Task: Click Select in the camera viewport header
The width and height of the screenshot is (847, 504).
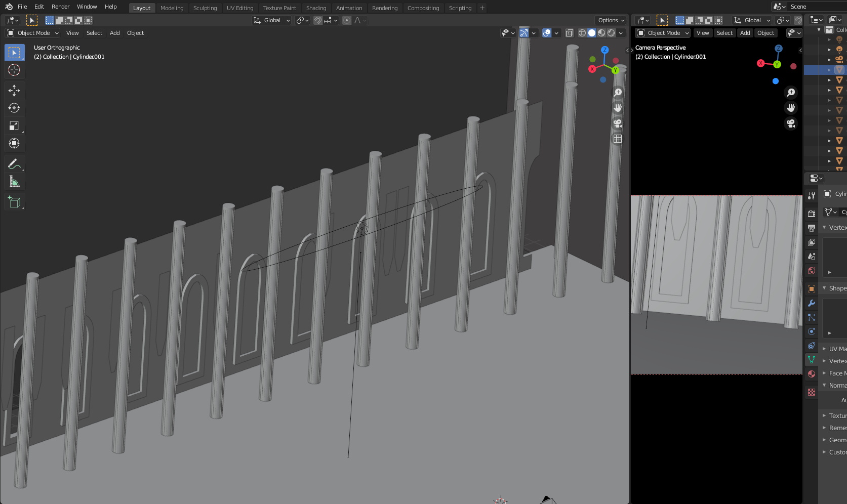Action: click(x=724, y=33)
